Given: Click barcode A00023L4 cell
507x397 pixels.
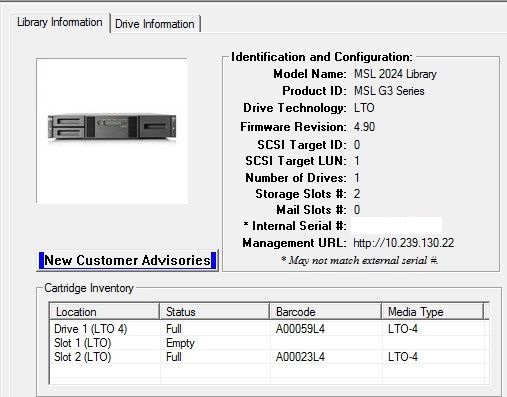Looking at the screenshot, I should pyautogui.click(x=300, y=357).
